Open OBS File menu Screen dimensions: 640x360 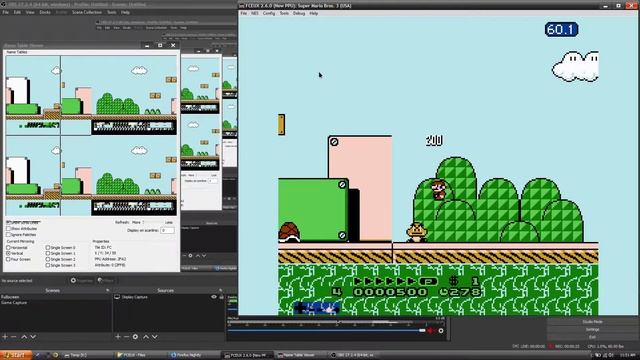click(5, 12)
